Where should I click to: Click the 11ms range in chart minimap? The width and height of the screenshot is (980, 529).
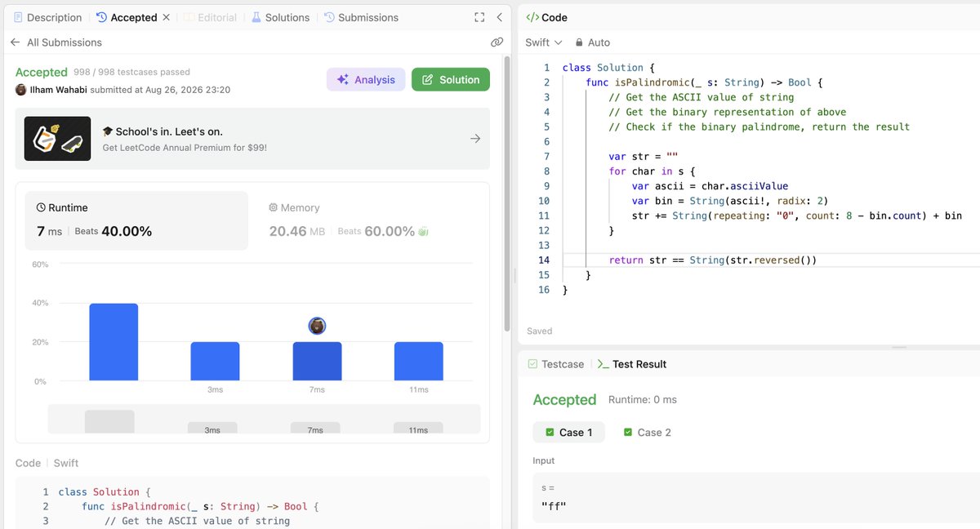coord(418,428)
